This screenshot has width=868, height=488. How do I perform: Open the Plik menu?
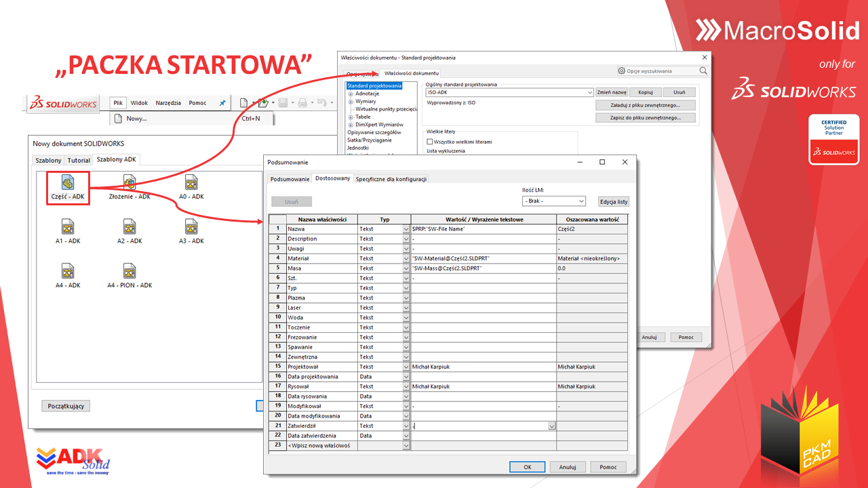pos(118,103)
